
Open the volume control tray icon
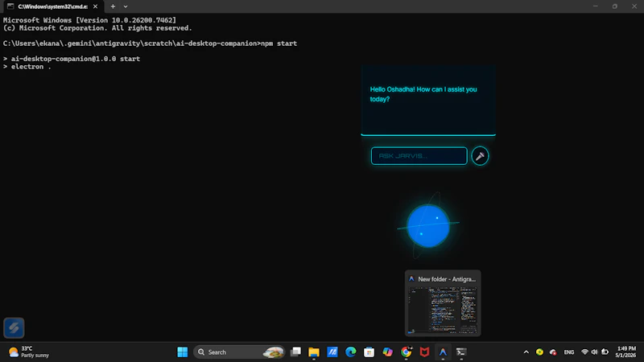(x=594, y=352)
